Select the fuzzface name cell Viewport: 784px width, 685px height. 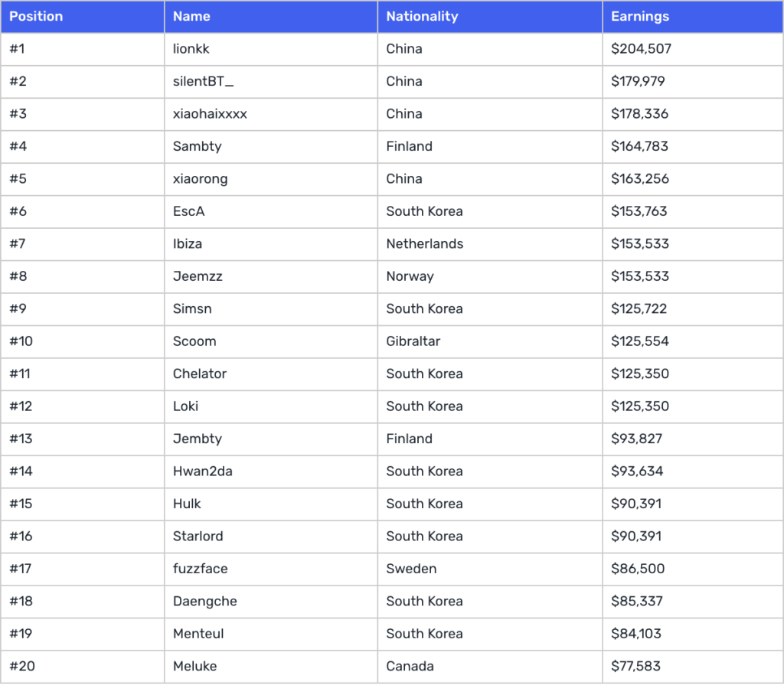coord(200,569)
